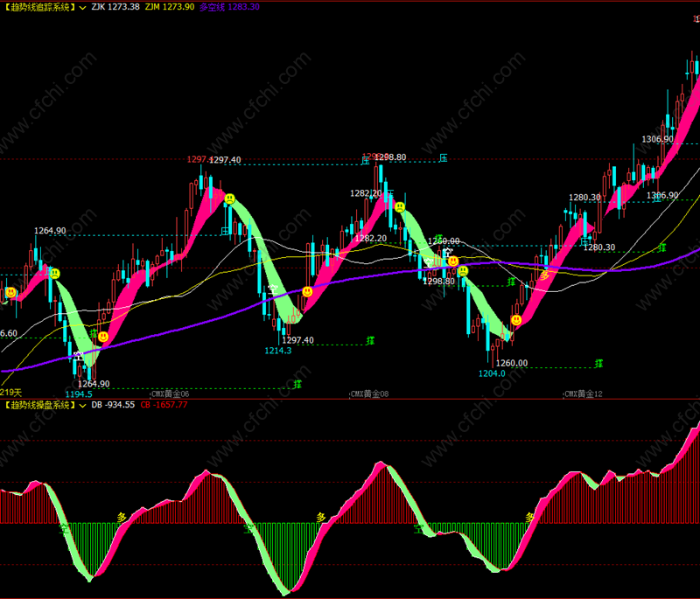The image size is (700, 599).
Task: Click the 空 marker above the 1214.3 low
Action: [x=273, y=290]
